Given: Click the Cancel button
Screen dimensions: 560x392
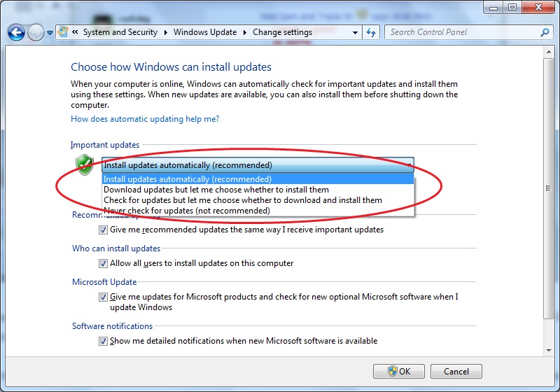Looking at the screenshot, I should tap(456, 371).
